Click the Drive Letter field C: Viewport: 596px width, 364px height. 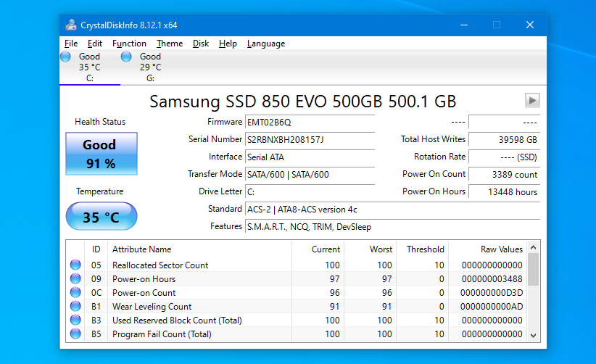310,192
